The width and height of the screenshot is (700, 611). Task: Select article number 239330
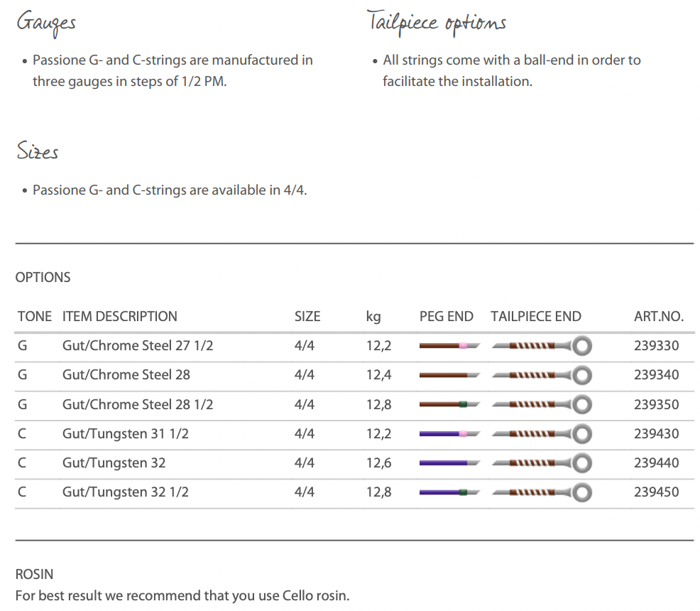[656, 346]
